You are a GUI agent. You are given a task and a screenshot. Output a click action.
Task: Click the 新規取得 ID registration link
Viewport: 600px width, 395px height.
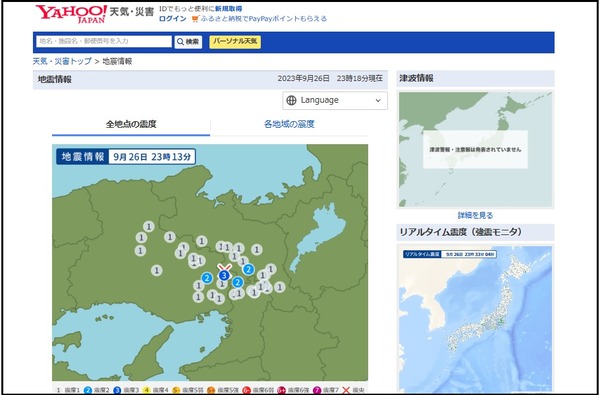[228, 8]
